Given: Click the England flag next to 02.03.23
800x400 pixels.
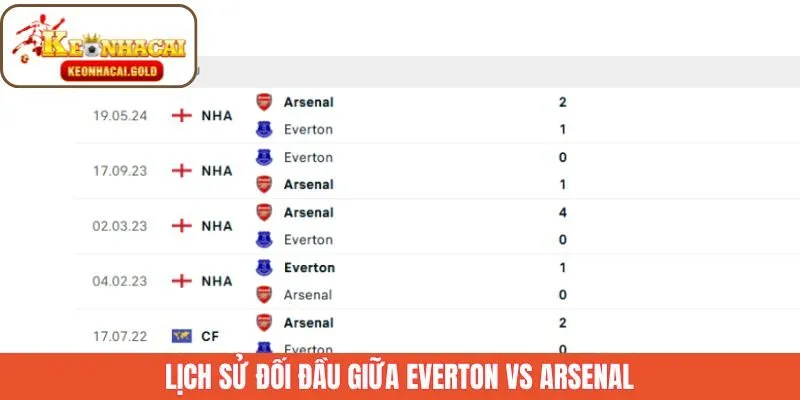Looking at the screenshot, I should pos(181,225).
